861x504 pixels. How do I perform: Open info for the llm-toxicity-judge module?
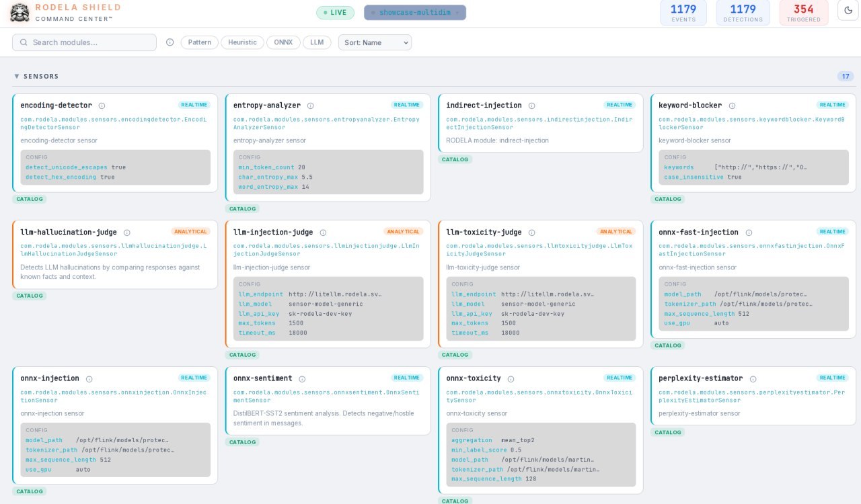coord(531,233)
